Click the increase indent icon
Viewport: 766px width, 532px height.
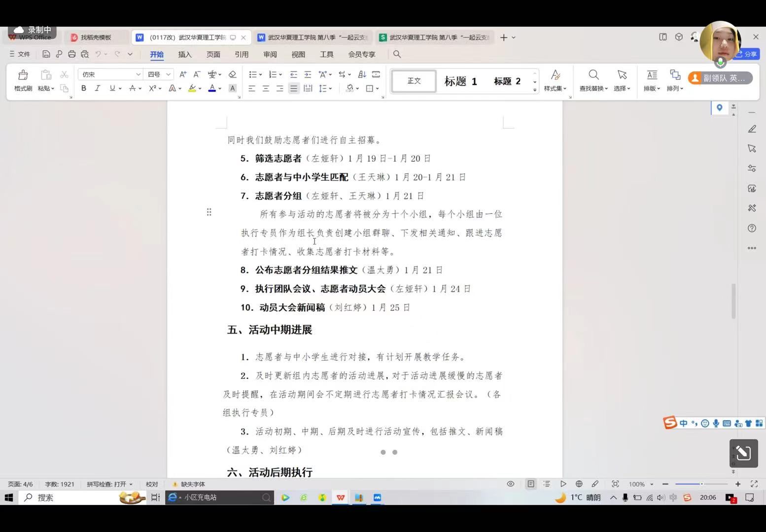(x=308, y=74)
